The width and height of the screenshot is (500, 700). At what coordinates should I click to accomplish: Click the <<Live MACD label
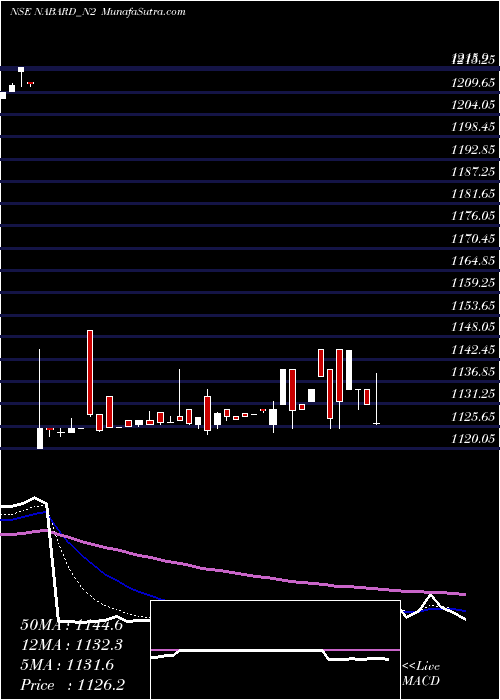(x=421, y=674)
